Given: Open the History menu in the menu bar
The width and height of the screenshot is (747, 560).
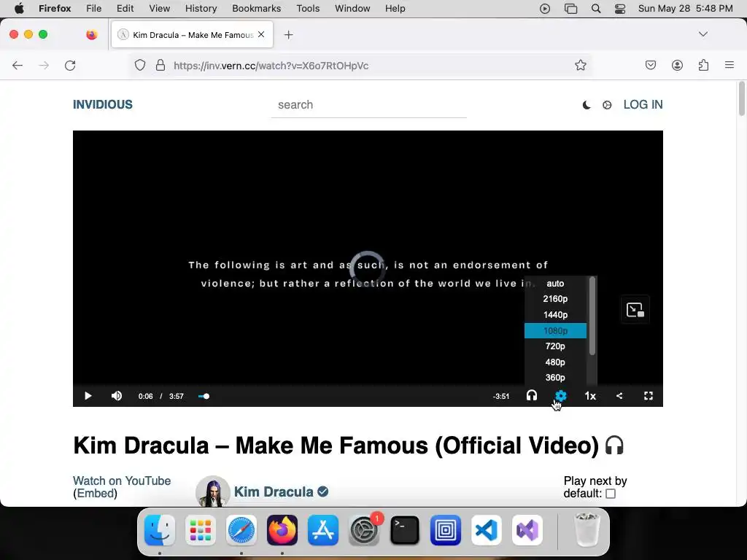Looking at the screenshot, I should pyautogui.click(x=201, y=8).
